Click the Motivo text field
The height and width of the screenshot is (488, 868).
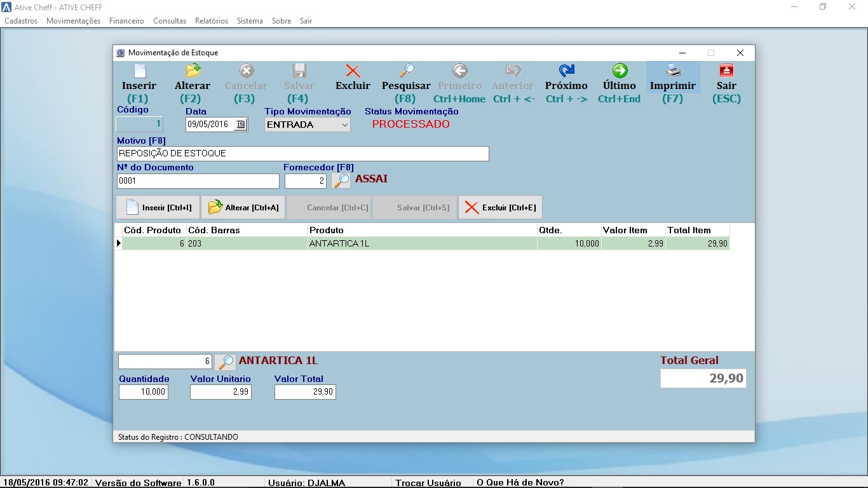click(x=303, y=154)
